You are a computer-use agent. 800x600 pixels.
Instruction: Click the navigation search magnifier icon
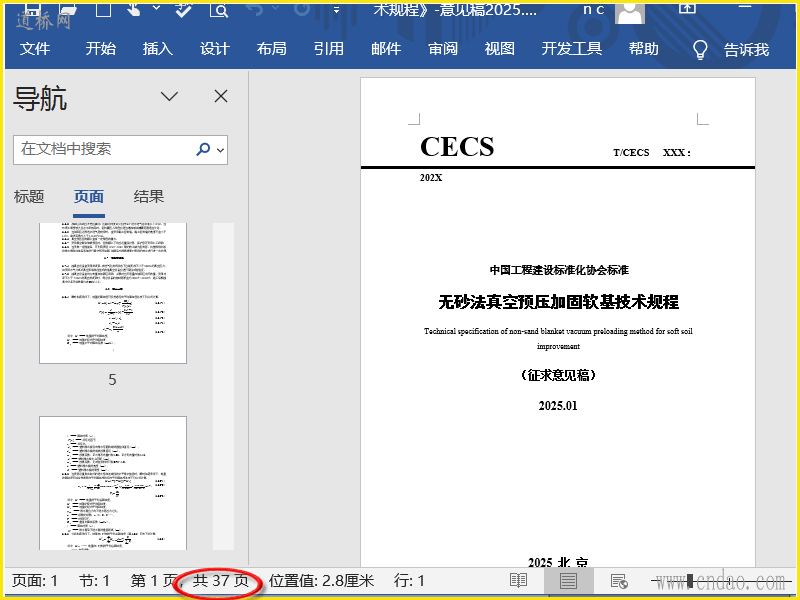[x=203, y=149]
